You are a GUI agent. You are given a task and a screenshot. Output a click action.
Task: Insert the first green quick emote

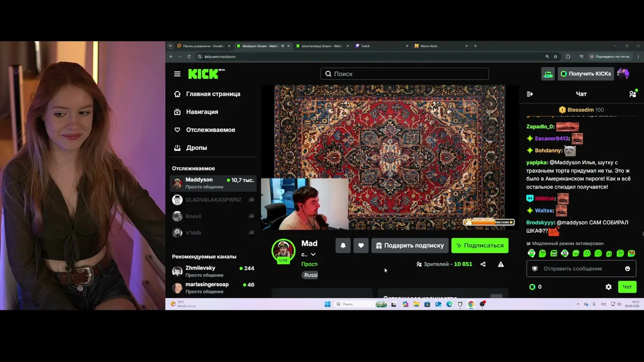click(531, 253)
